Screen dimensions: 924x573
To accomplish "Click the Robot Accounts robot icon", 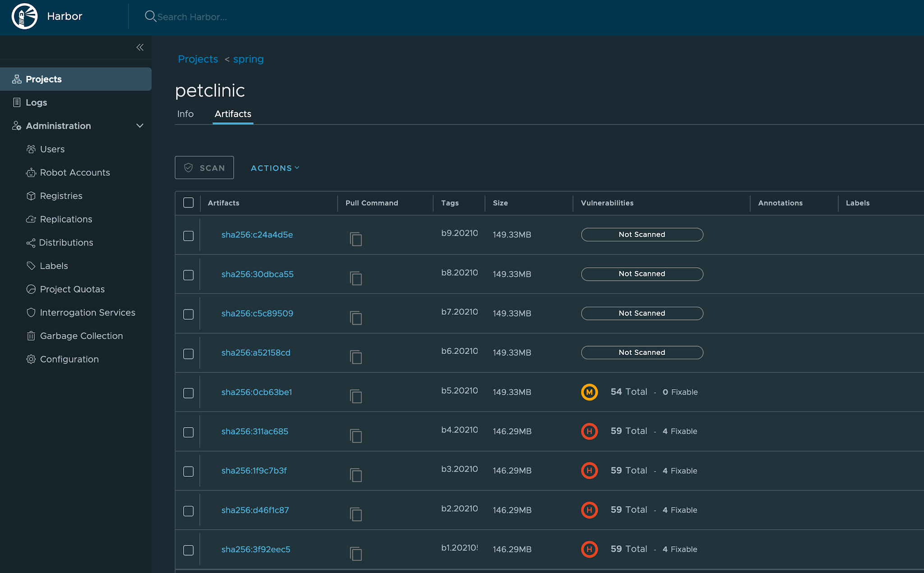I will (x=31, y=172).
